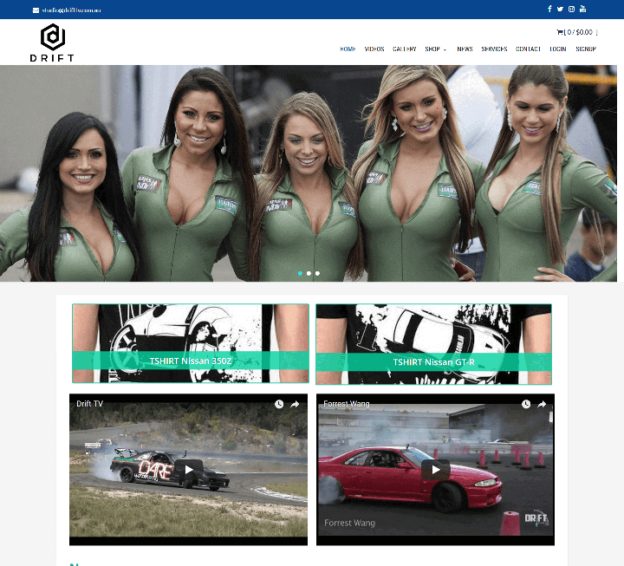Click Share icon on Forrest Wang video
Viewport: 624px width, 566px height.
(541, 404)
